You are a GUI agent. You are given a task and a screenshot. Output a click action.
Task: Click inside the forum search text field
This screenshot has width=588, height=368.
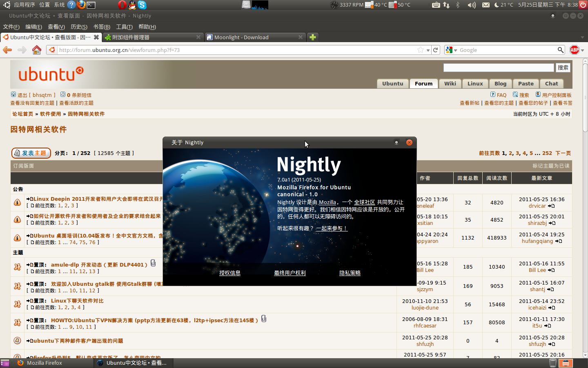coord(499,67)
